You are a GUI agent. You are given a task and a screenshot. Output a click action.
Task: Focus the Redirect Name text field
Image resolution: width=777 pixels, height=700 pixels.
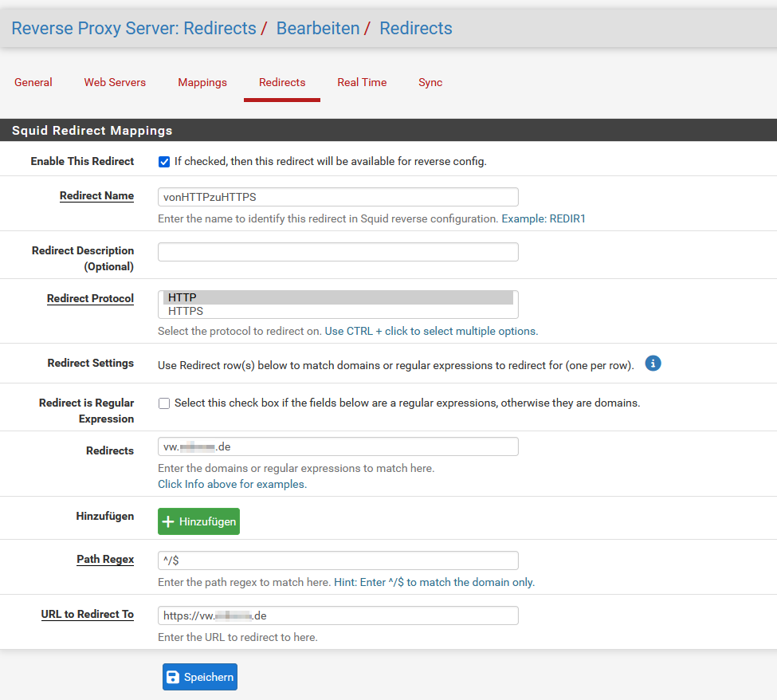(x=338, y=197)
